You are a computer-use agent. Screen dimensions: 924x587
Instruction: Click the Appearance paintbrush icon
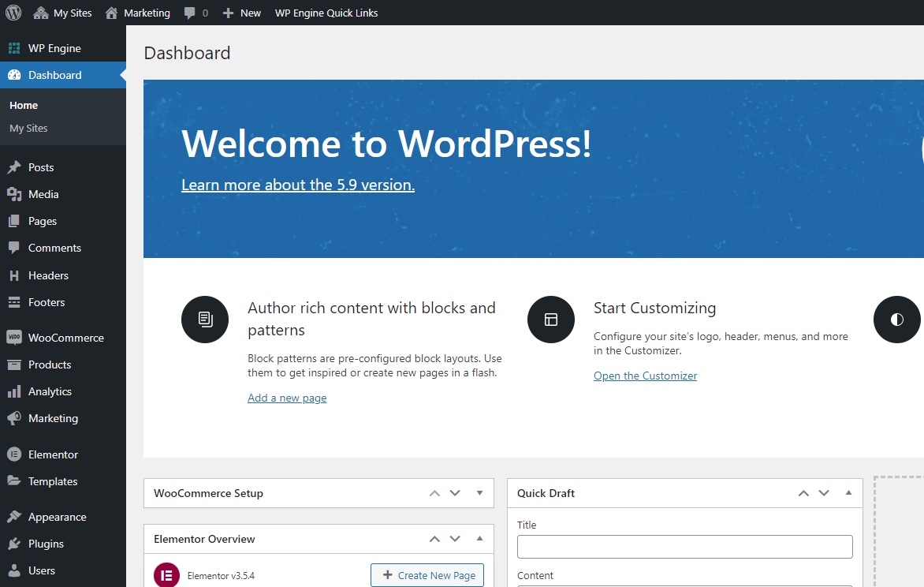tap(14, 517)
